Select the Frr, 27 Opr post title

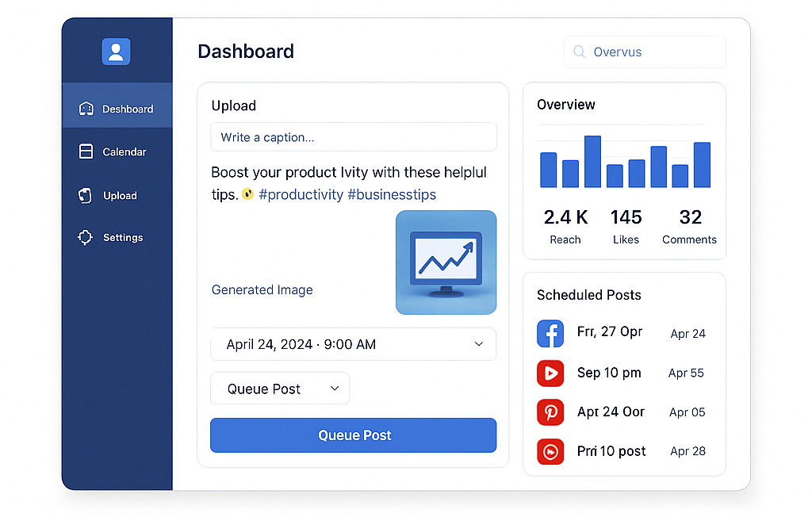pyautogui.click(x=610, y=331)
